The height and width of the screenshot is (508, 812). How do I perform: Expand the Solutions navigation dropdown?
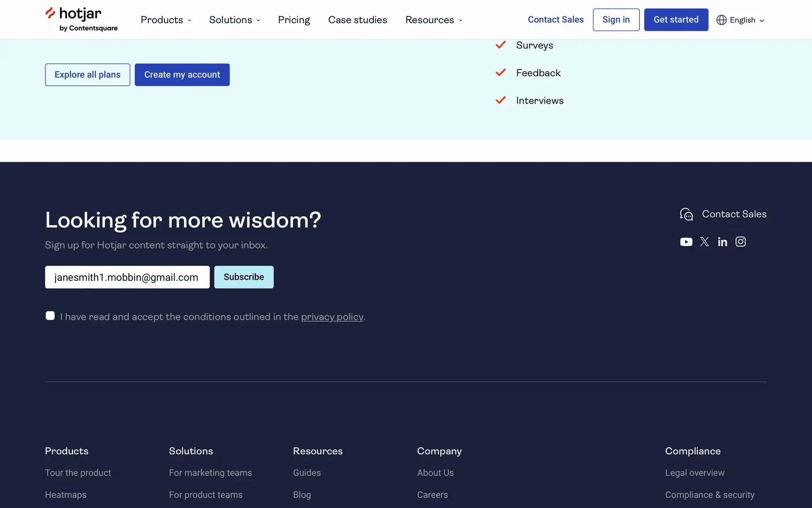tap(234, 20)
